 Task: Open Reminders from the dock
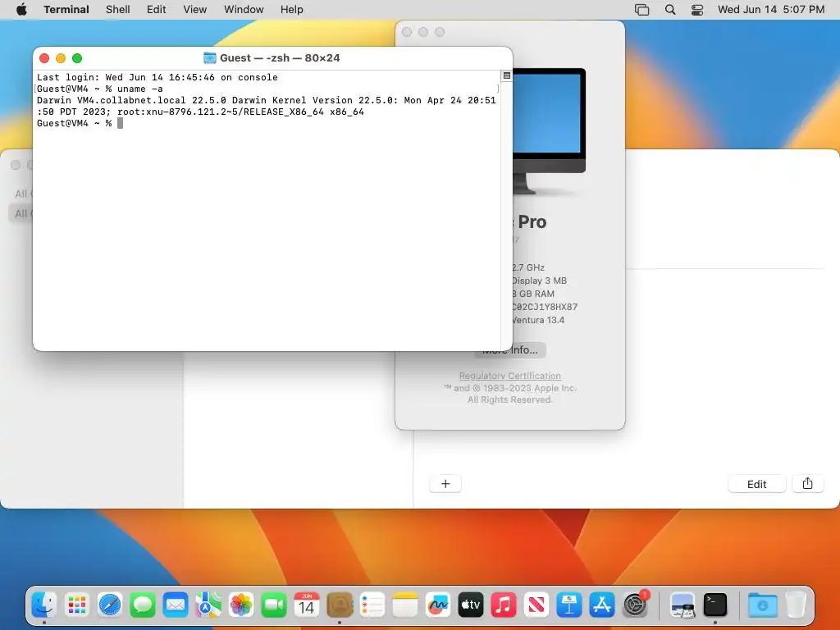[372, 605]
